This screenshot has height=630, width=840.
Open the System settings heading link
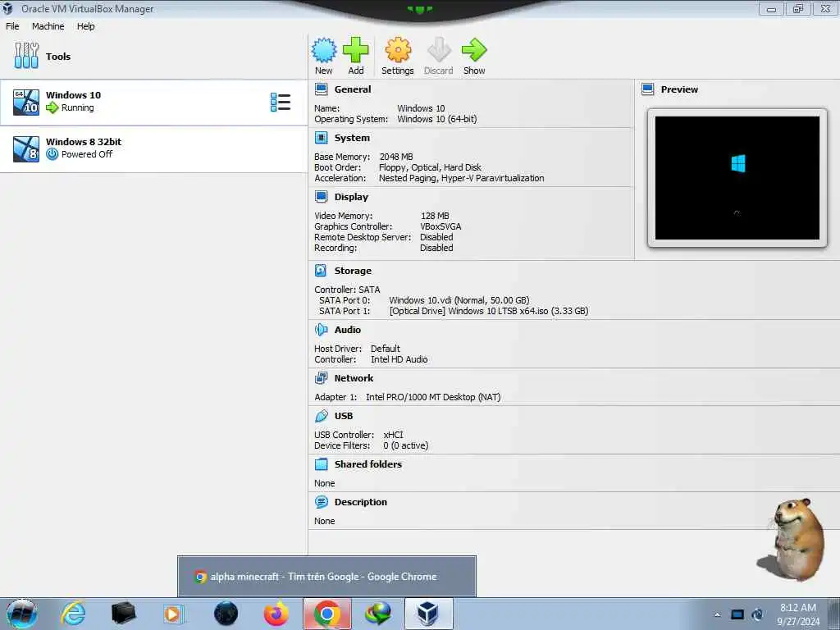coord(352,138)
